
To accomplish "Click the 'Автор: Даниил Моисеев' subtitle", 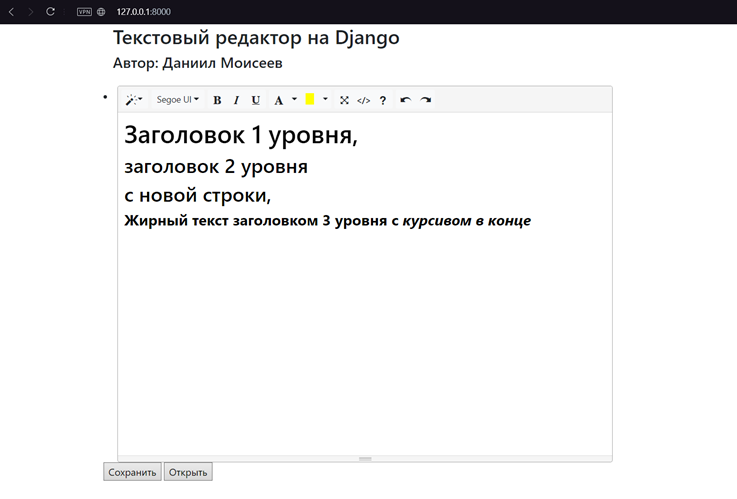I will click(x=197, y=63).
